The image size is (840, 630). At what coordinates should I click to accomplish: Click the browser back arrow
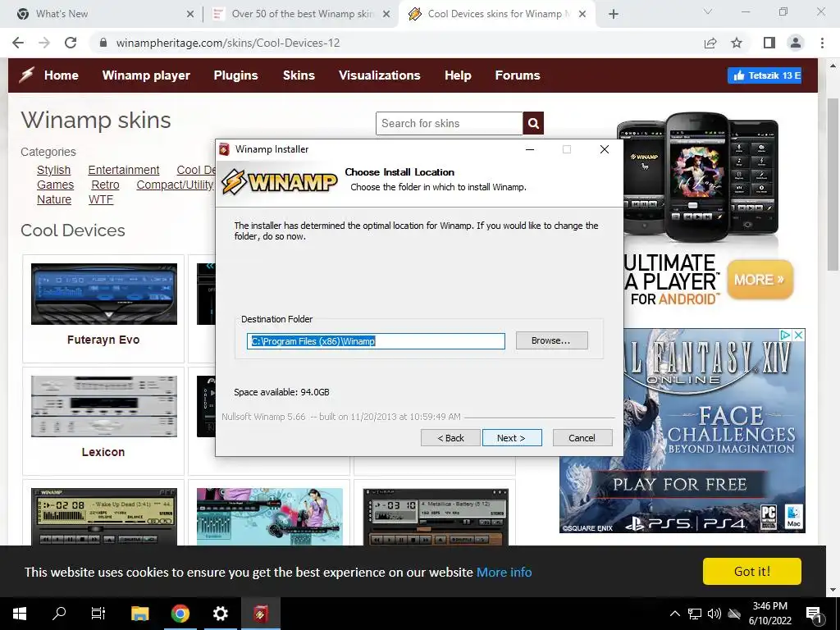click(18, 43)
